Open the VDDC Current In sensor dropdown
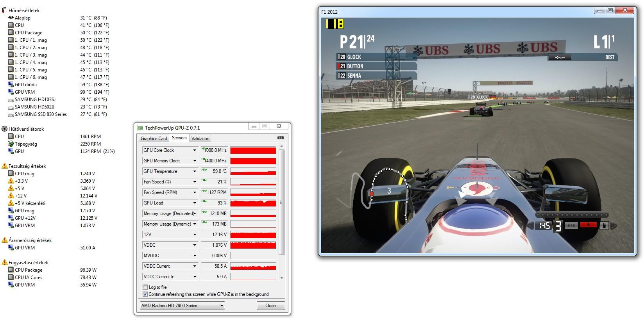 point(195,277)
